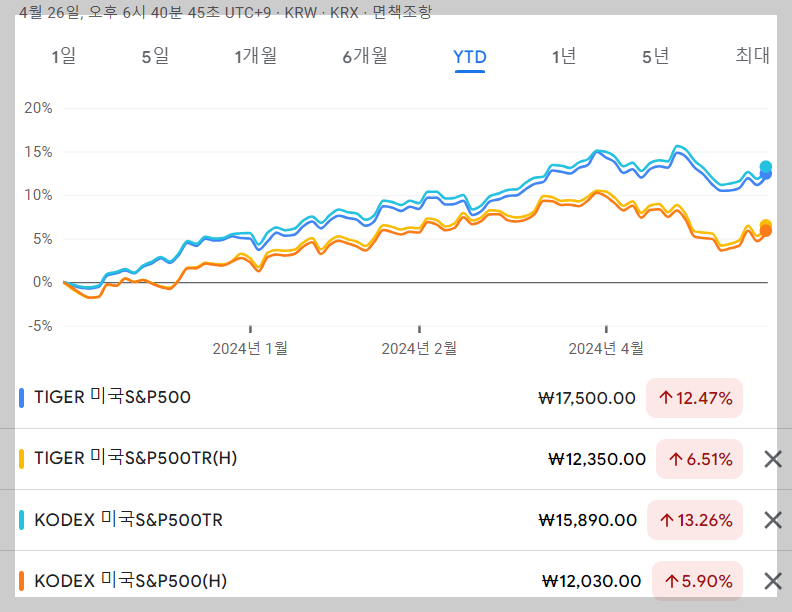
Task: Show the 5년 chart range
Action: click(x=656, y=57)
